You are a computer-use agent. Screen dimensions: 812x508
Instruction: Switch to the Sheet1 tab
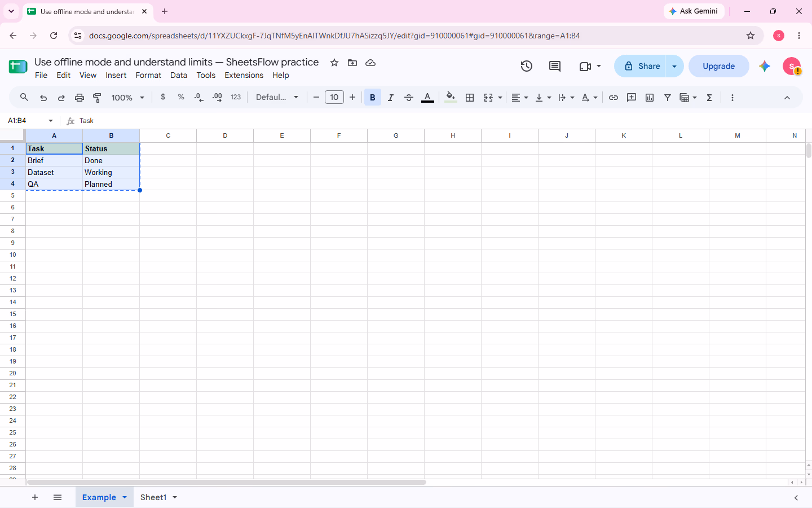[153, 497]
